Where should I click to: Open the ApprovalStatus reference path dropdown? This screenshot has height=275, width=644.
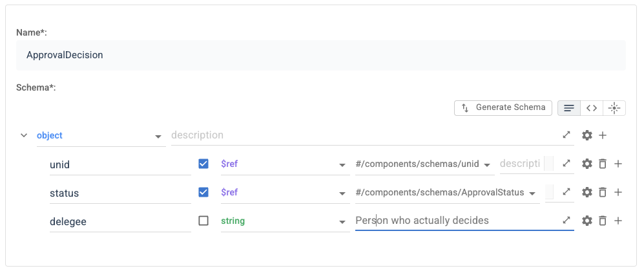click(447, 193)
